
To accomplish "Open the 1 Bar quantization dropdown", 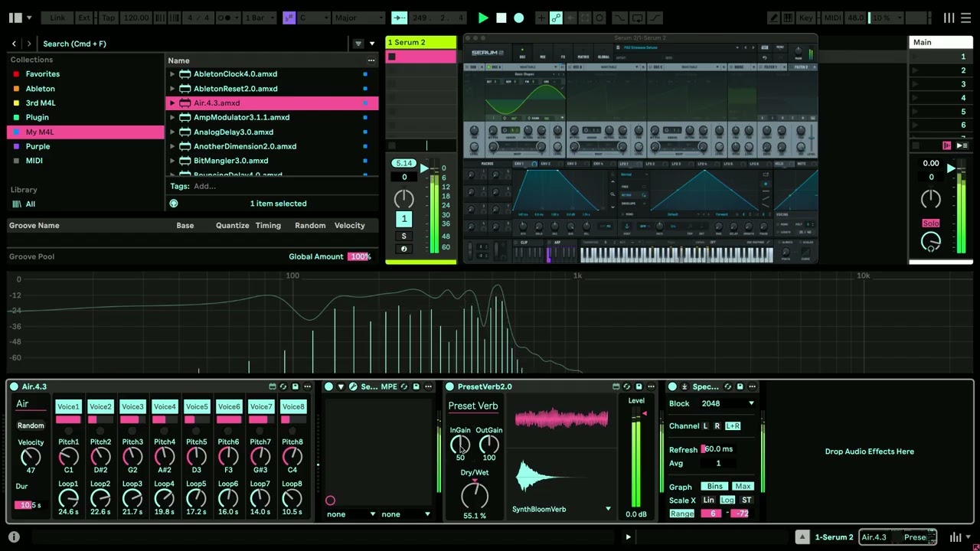I will tap(259, 18).
